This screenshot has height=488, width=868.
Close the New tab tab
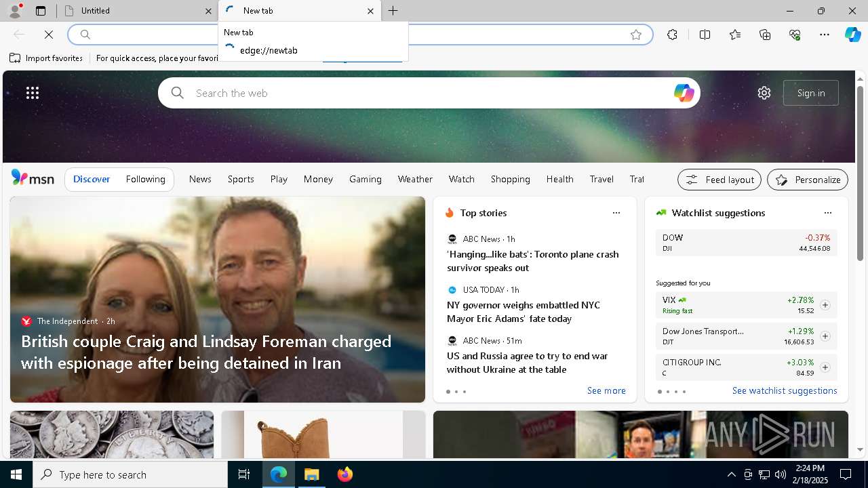tap(370, 11)
